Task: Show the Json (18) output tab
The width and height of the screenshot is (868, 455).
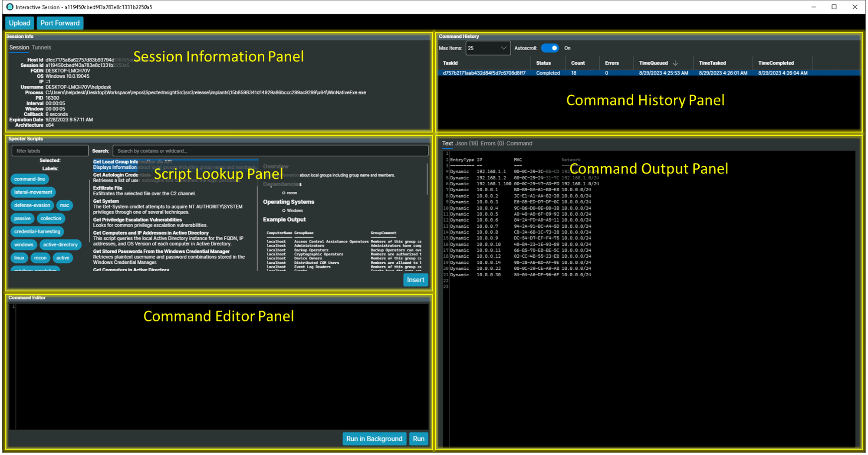Action: (x=467, y=144)
